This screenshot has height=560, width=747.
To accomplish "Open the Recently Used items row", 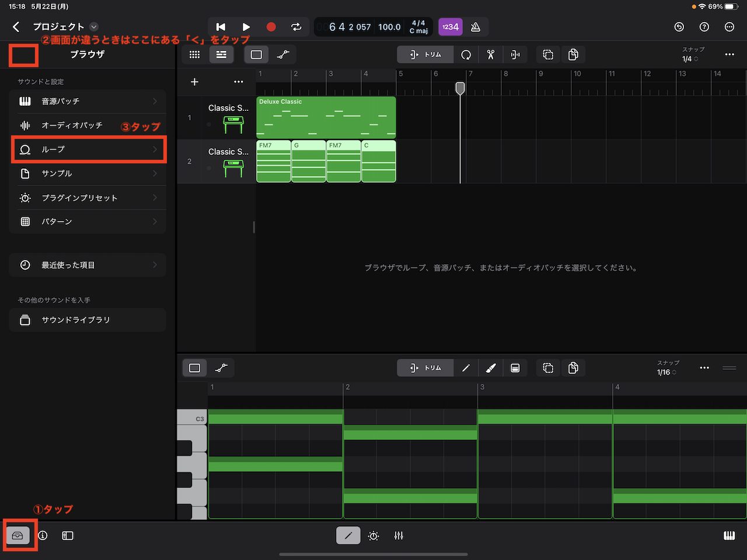I will [x=88, y=265].
